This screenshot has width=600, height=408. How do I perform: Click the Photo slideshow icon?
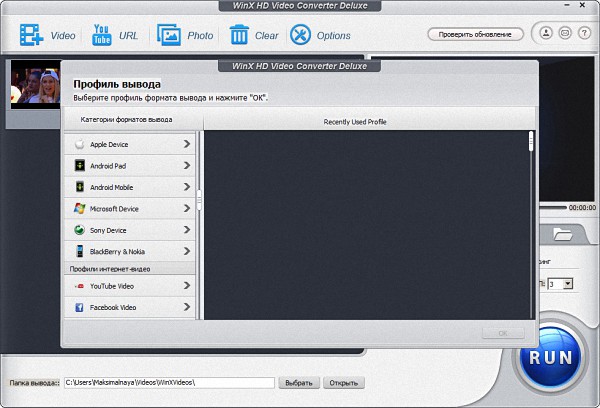pos(168,35)
